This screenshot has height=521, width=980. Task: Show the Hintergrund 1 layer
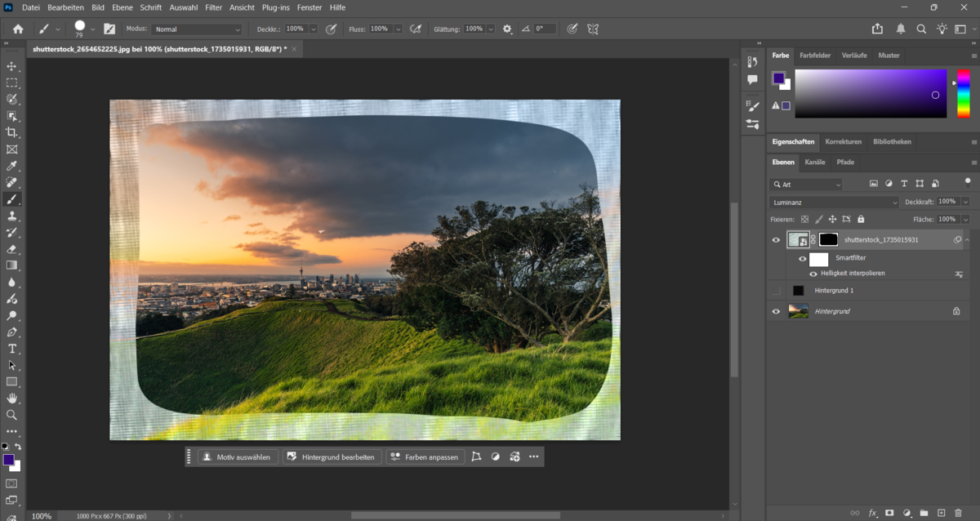pos(774,290)
